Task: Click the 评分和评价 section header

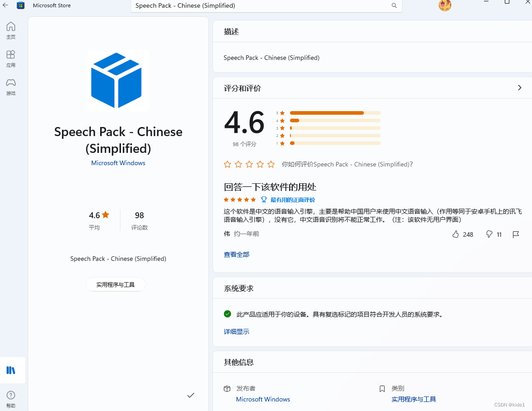Action: point(242,88)
